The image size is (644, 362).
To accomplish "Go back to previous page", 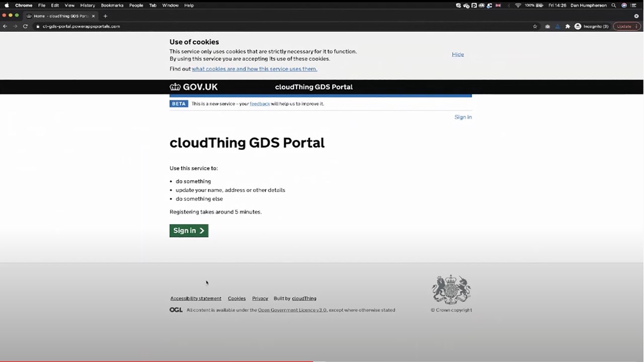I will click(5, 26).
